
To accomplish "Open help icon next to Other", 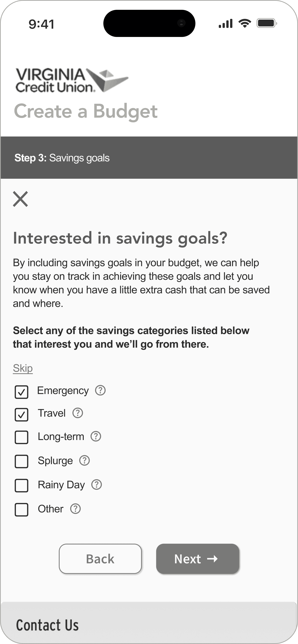I will point(75,508).
